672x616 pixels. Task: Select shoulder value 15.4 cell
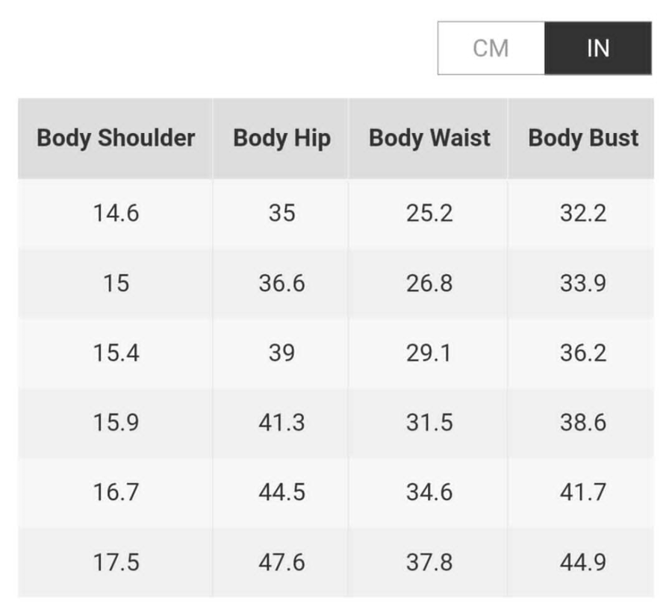point(115,353)
